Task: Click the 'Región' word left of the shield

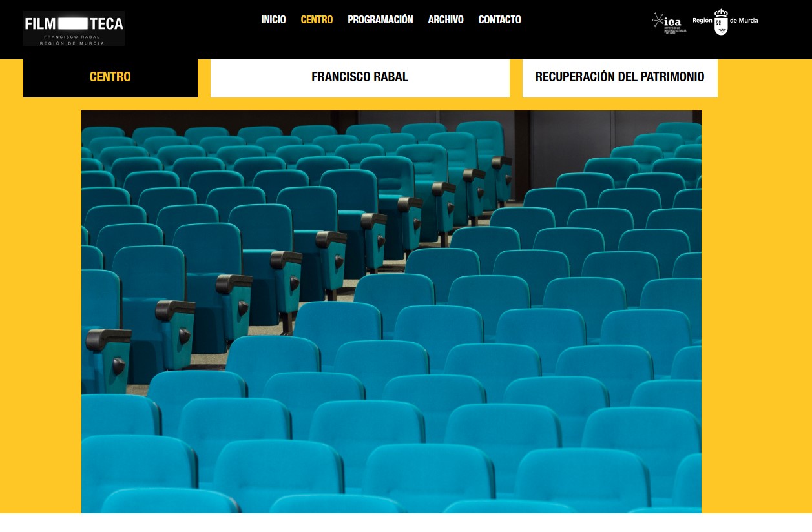Action: (702, 21)
